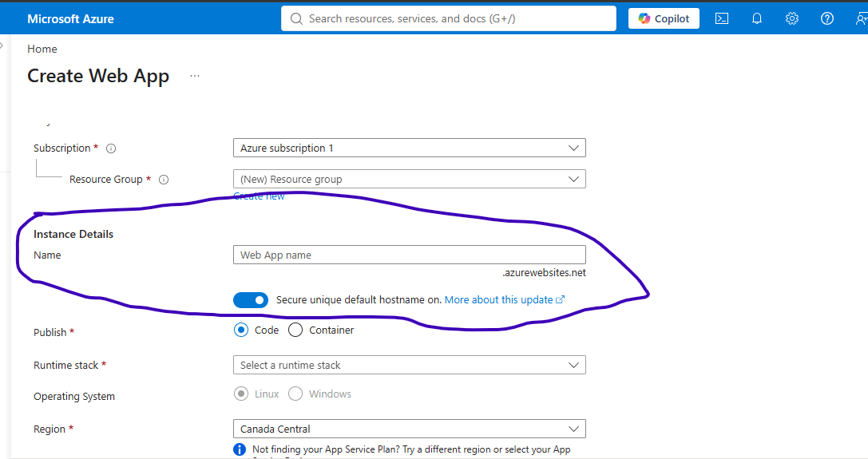Expand the left portal menu chevron
Image resolution: width=868 pixels, height=459 pixels.
click(2, 46)
